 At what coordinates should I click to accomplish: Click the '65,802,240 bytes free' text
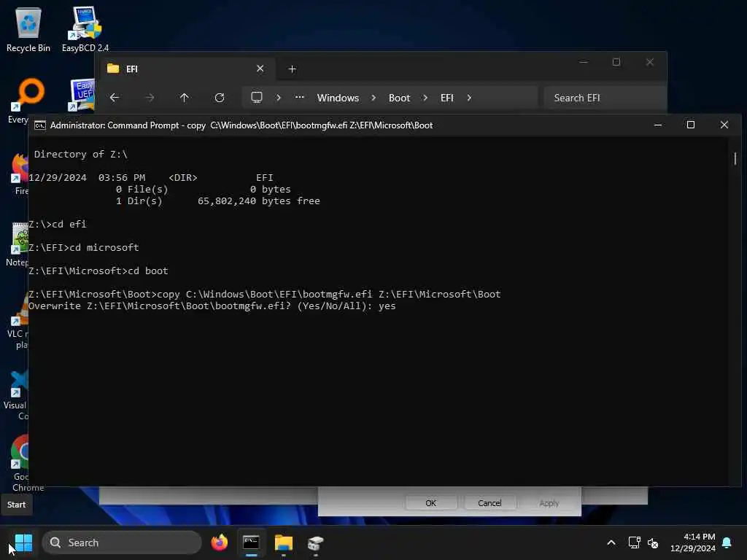[259, 201]
